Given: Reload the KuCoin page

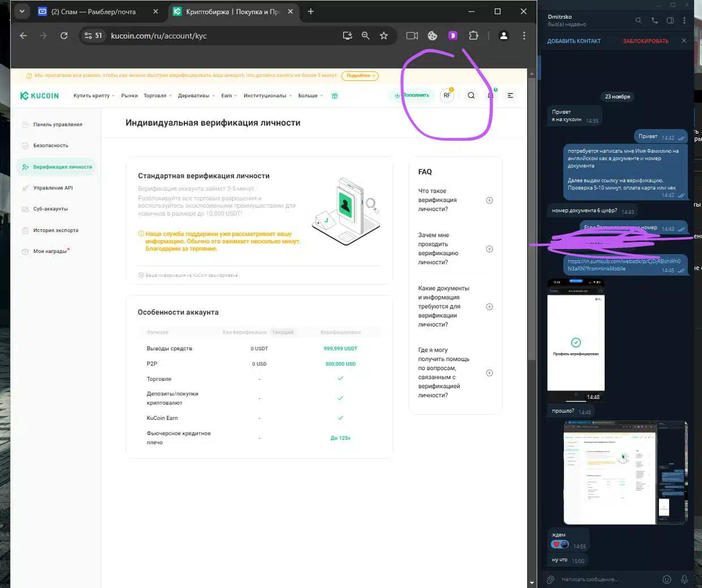Looking at the screenshot, I should point(64,36).
